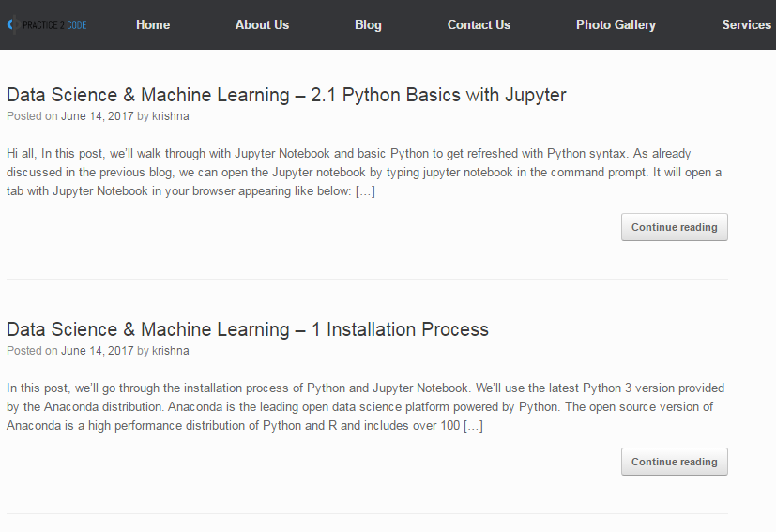Image resolution: width=776 pixels, height=532 pixels.
Task: Continue reading the Installation Process post
Action: tap(675, 462)
